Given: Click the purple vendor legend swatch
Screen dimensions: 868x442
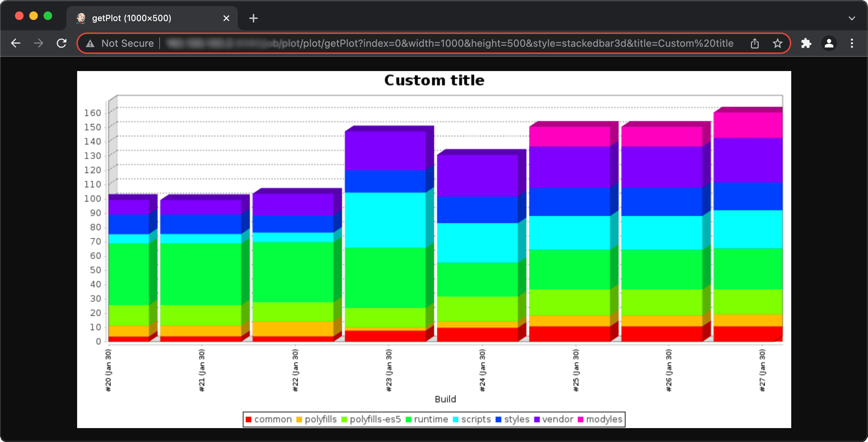Looking at the screenshot, I should [537, 420].
